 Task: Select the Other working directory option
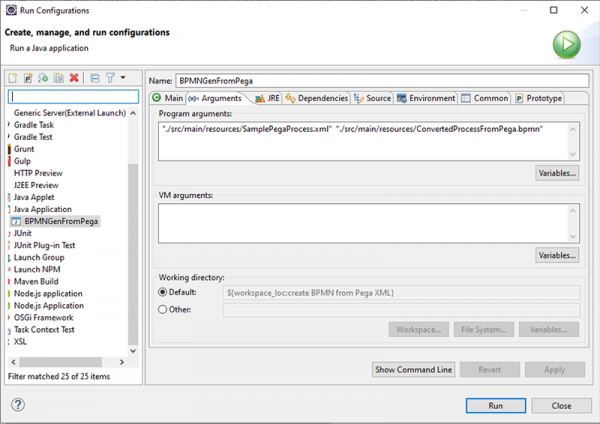click(x=164, y=309)
